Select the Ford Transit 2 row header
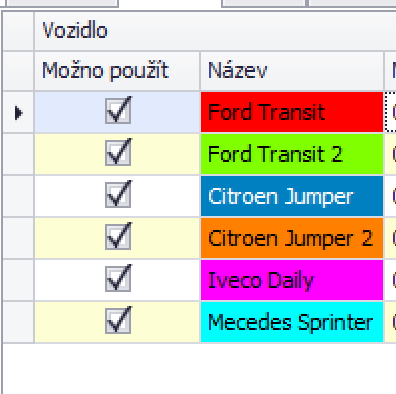Viewport: 396px width, 394px height. coord(18,154)
